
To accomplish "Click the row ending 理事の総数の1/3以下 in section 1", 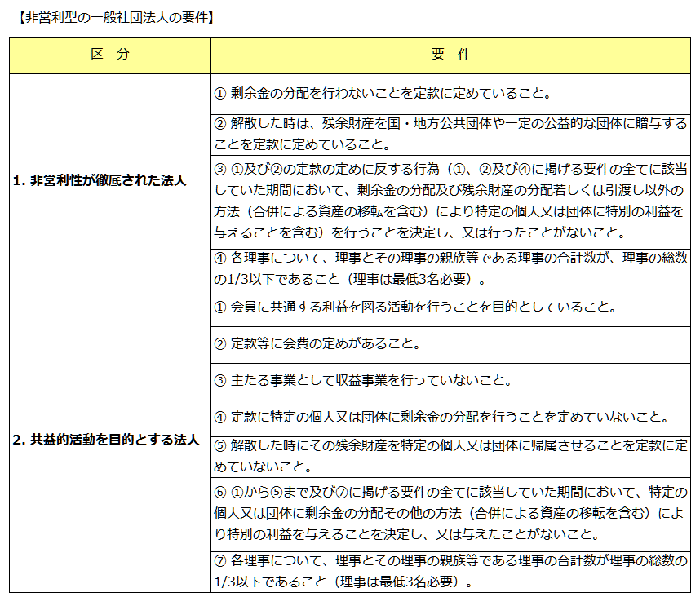I will [451, 269].
